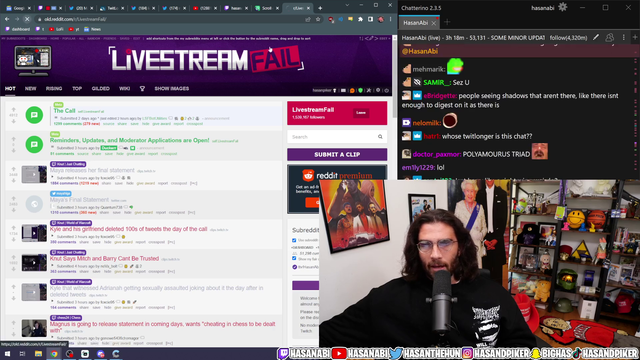Open Chatterino settings gear icon

click(x=562, y=7)
